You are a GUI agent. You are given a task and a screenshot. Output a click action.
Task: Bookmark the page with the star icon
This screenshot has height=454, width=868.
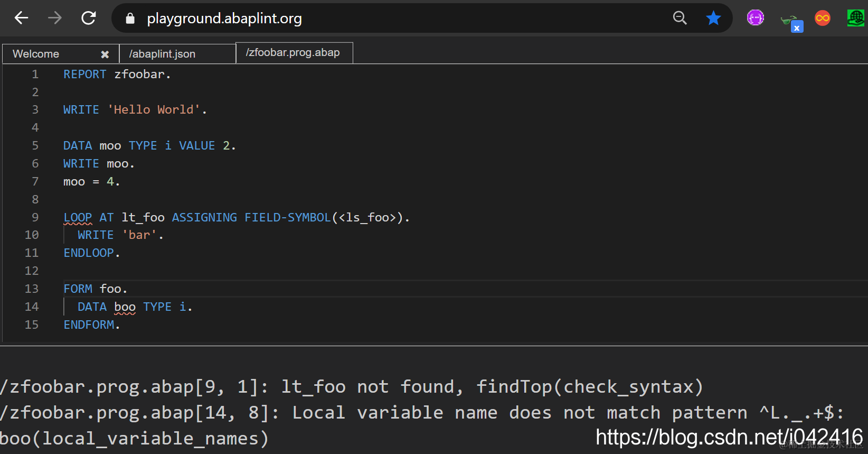[x=713, y=18]
